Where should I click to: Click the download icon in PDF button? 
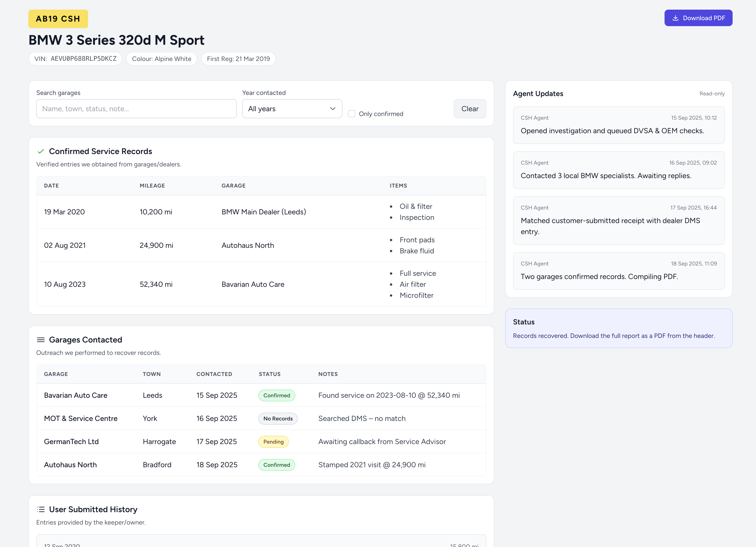[x=675, y=18]
